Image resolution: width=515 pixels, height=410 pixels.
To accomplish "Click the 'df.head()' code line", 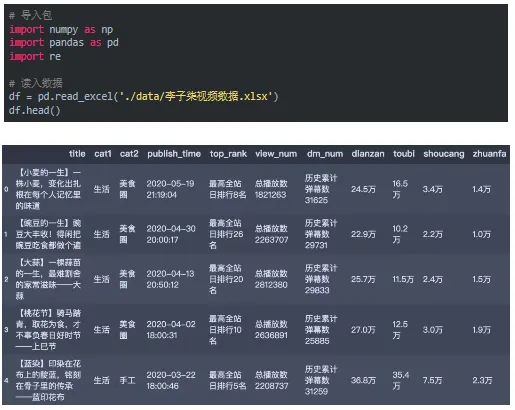I will point(35,110).
